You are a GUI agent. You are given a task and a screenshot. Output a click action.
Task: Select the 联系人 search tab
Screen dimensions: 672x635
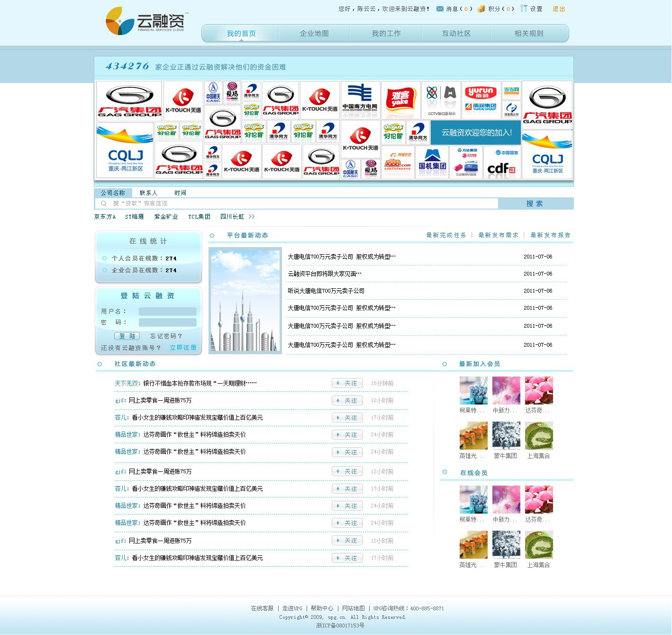click(x=148, y=193)
